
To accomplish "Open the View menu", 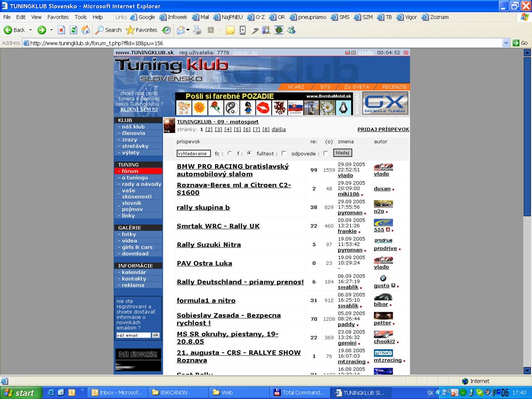I will [x=36, y=17].
